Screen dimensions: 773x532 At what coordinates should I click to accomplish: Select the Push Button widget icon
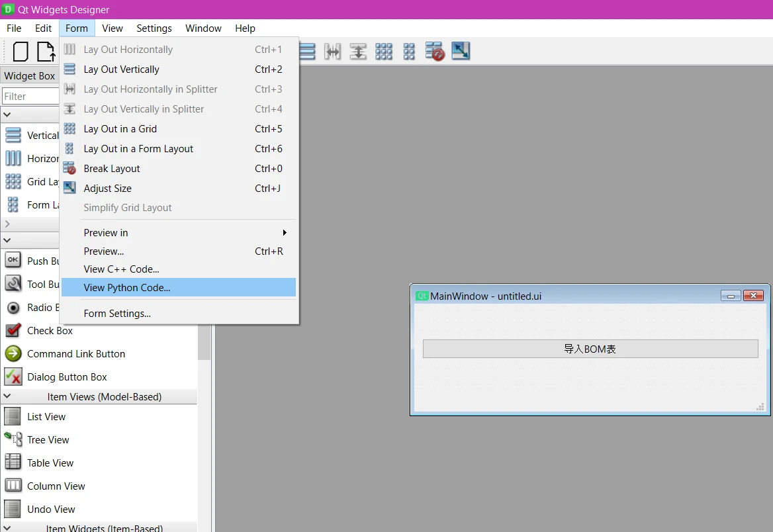(x=13, y=260)
